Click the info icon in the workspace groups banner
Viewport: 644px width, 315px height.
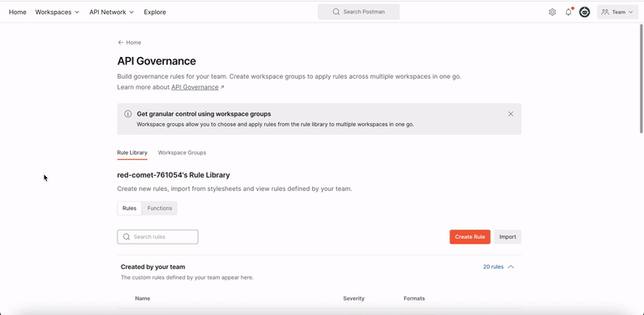pos(127,114)
